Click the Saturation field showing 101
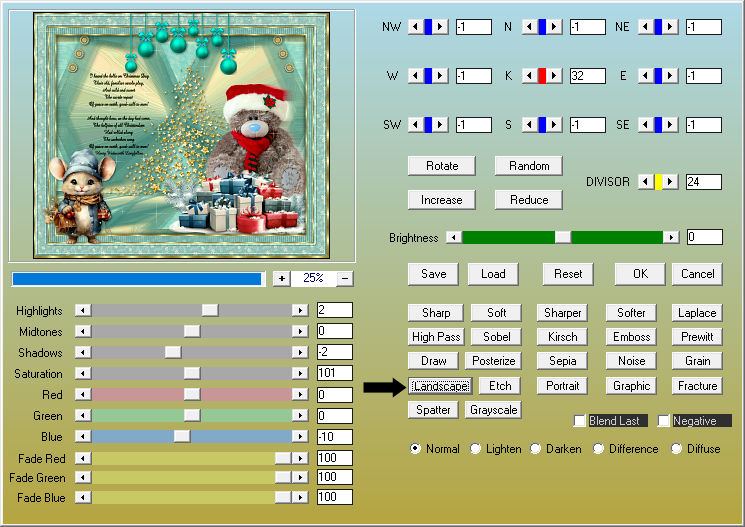This screenshot has height=527, width=745. point(335,373)
